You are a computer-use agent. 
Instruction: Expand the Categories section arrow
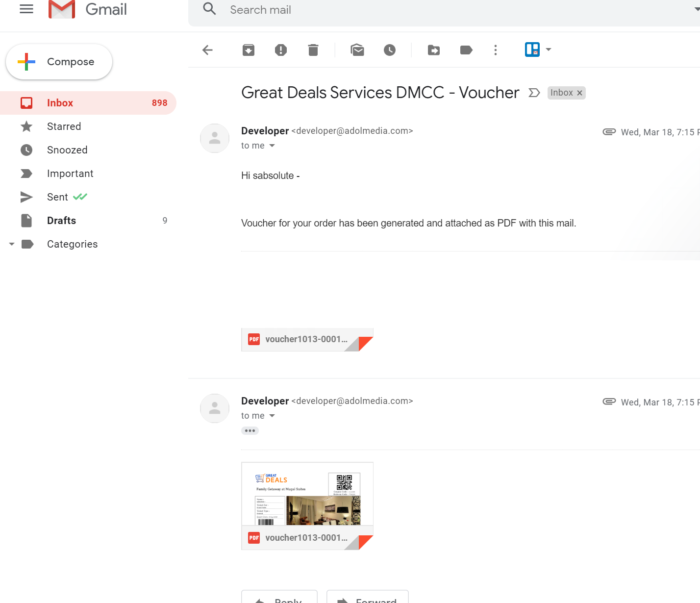click(12, 244)
